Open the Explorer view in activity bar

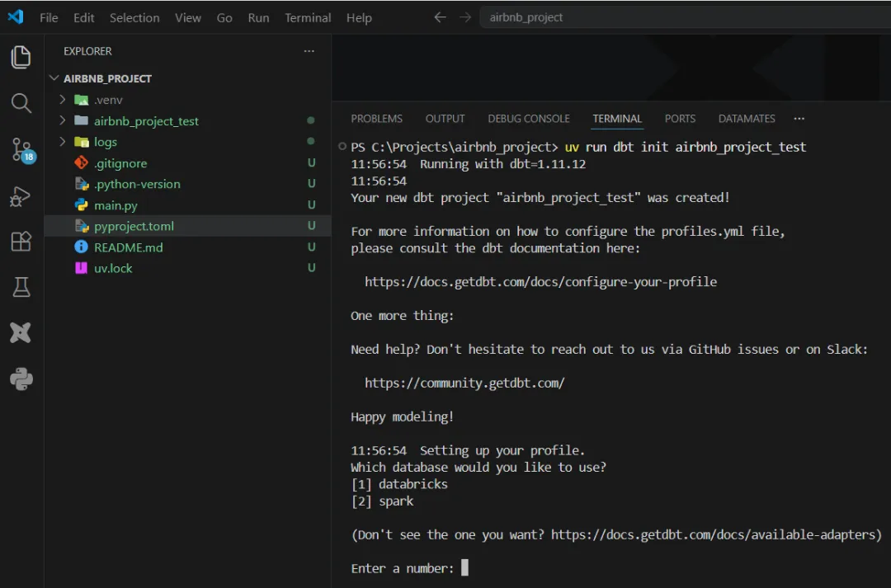click(21, 57)
